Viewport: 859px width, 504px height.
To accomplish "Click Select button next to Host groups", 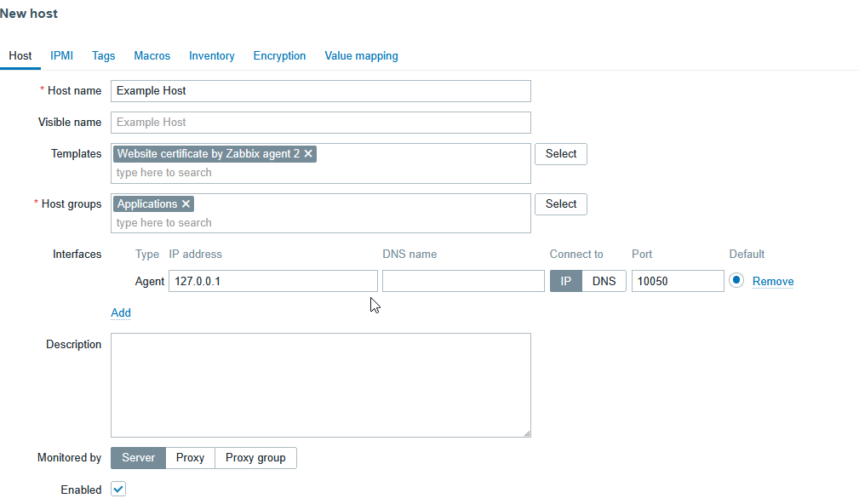I will 561,204.
